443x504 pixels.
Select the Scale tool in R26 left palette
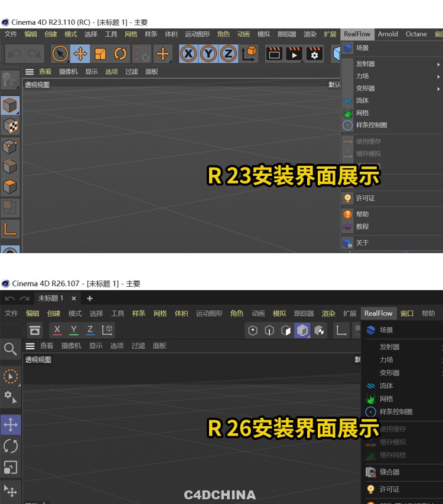11,467
